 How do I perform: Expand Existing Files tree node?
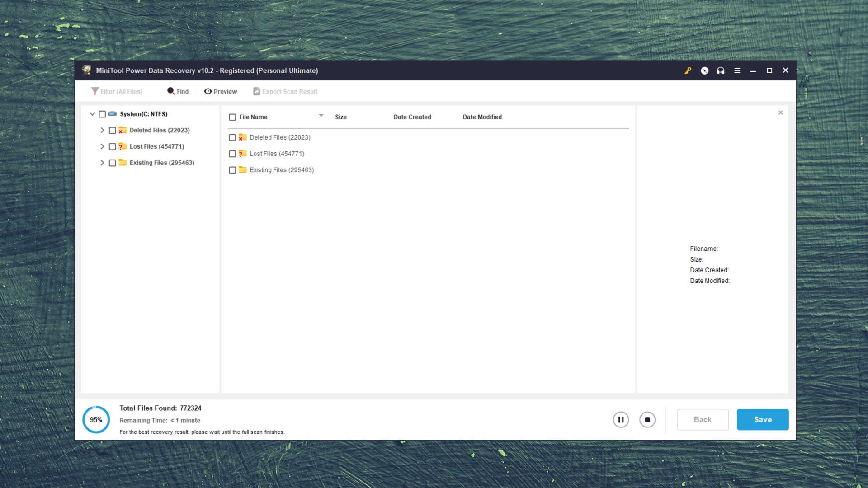pyautogui.click(x=102, y=163)
